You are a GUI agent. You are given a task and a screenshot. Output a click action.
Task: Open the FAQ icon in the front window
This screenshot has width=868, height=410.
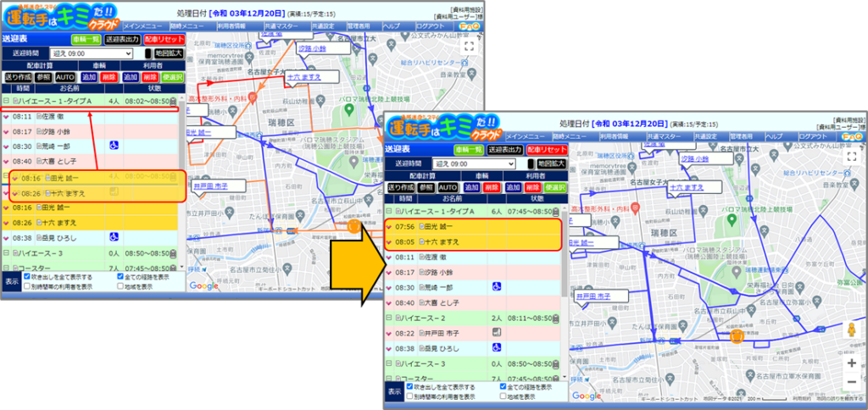pyautogui.click(x=852, y=136)
